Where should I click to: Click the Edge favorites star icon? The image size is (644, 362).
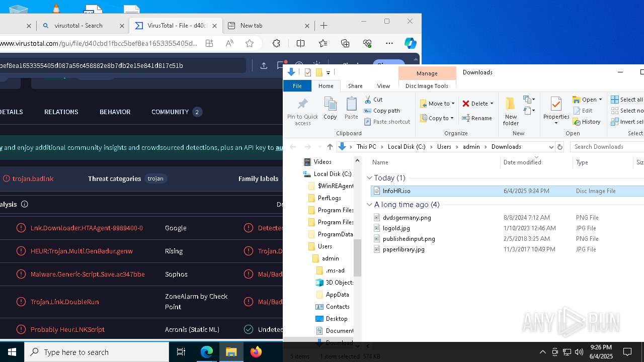(x=250, y=43)
